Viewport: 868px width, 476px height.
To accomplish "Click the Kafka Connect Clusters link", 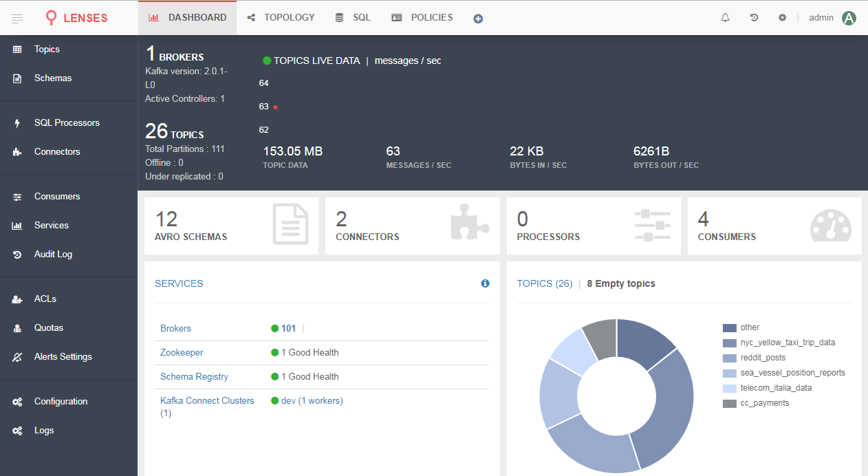I will click(207, 400).
